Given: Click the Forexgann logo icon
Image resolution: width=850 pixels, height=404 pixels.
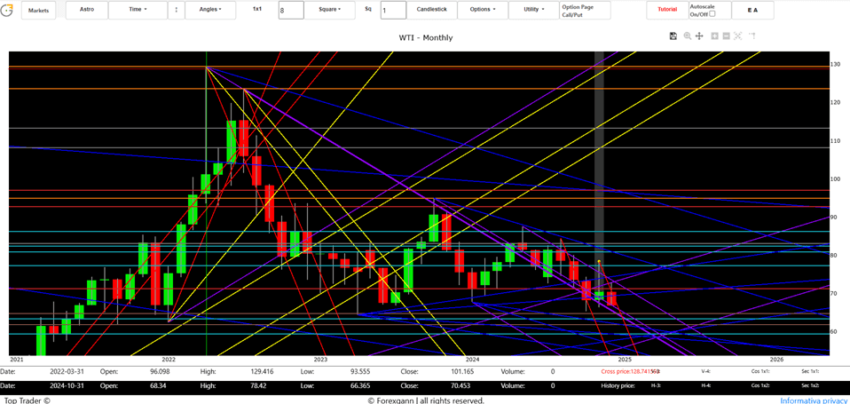Looking at the screenshot, I should click(x=7, y=10).
